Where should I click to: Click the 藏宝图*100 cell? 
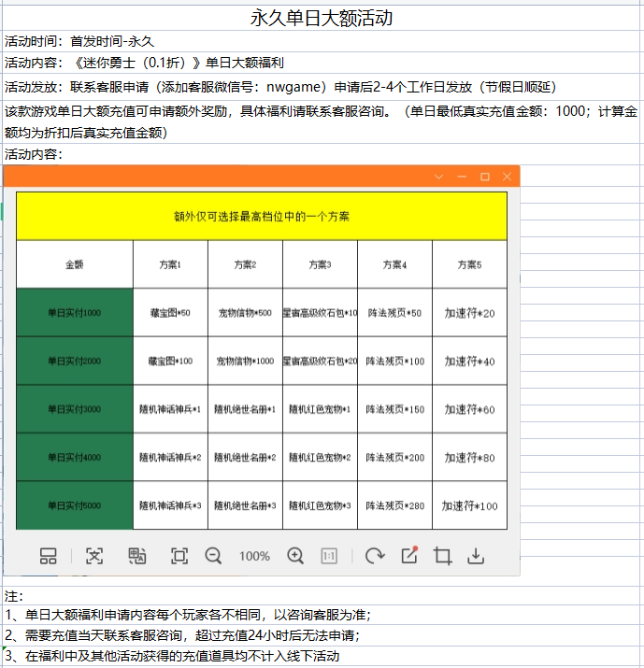pyautogui.click(x=170, y=361)
